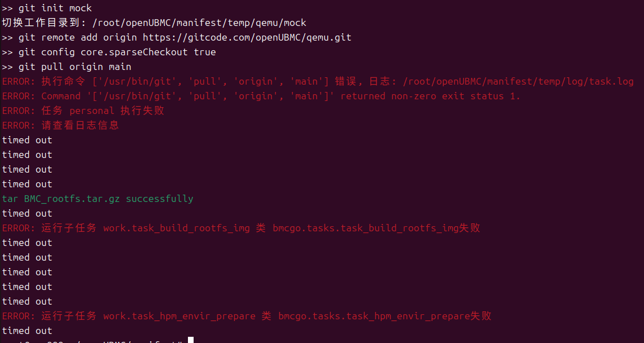Click the 'personal' task failure error line

pos(84,111)
